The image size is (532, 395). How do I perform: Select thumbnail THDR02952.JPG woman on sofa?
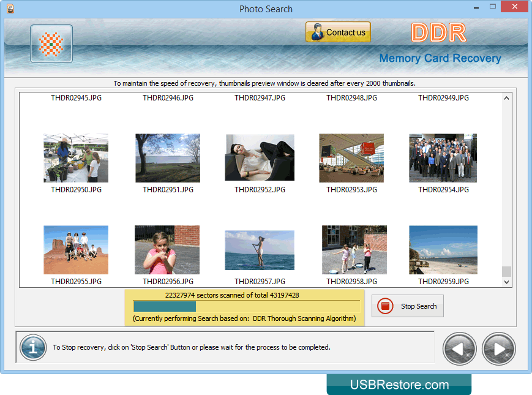point(260,157)
